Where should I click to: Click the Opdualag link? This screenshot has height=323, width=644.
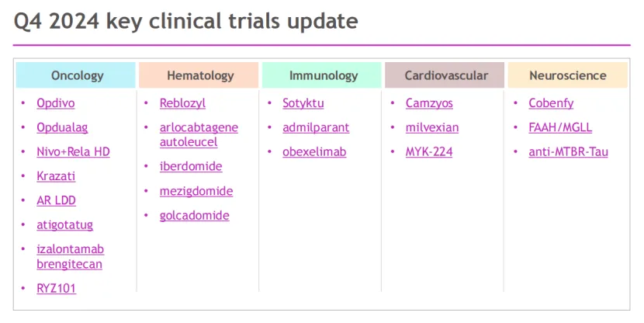(63, 127)
